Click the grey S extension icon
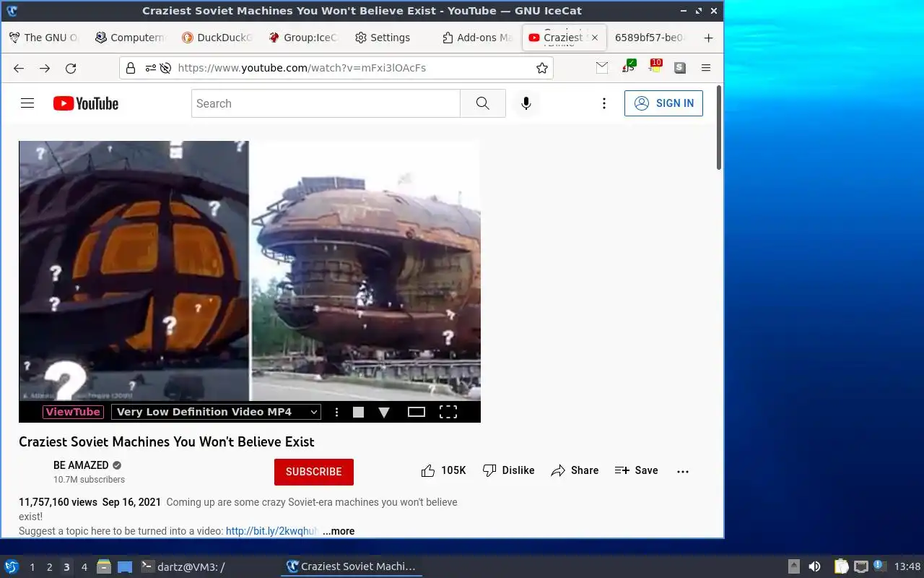 pyautogui.click(x=680, y=67)
